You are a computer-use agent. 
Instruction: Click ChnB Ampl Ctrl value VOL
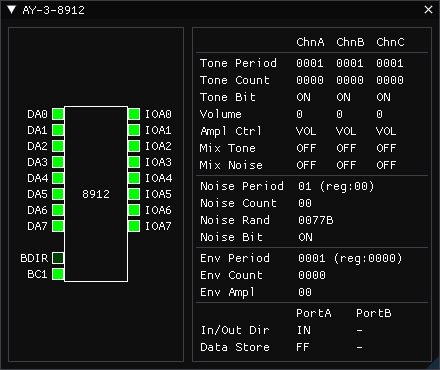tap(346, 131)
